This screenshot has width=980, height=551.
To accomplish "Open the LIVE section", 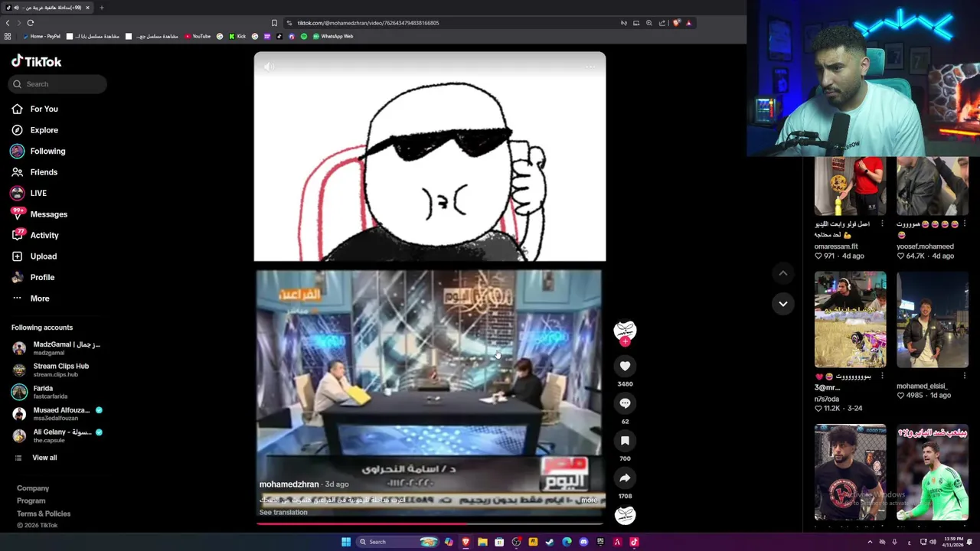I will 29,193.
